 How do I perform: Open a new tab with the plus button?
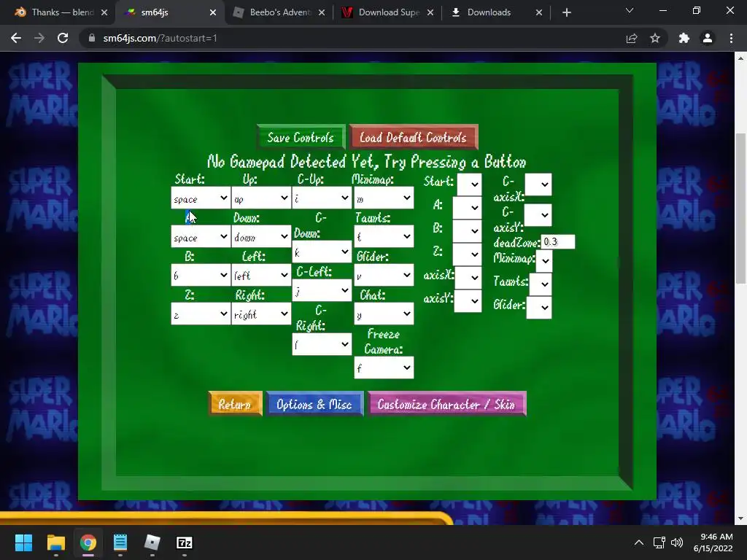tap(566, 12)
